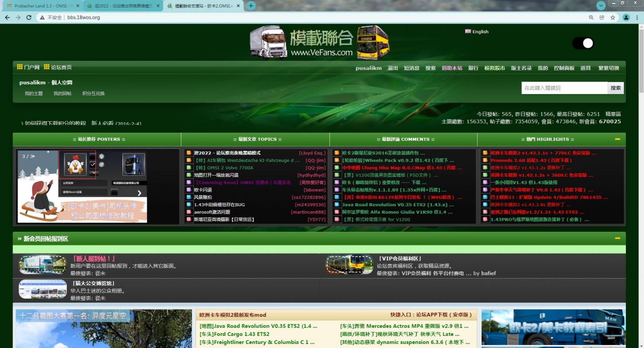Open Chrome's three-dot menu
This screenshot has width=644, height=348.
pyautogui.click(x=636, y=17)
